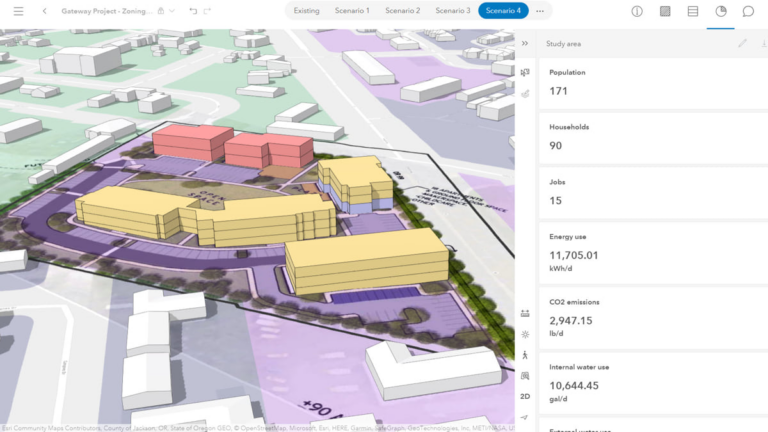This screenshot has height=432, width=768.
Task: Toggle the map to 2D view
Action: (525, 396)
